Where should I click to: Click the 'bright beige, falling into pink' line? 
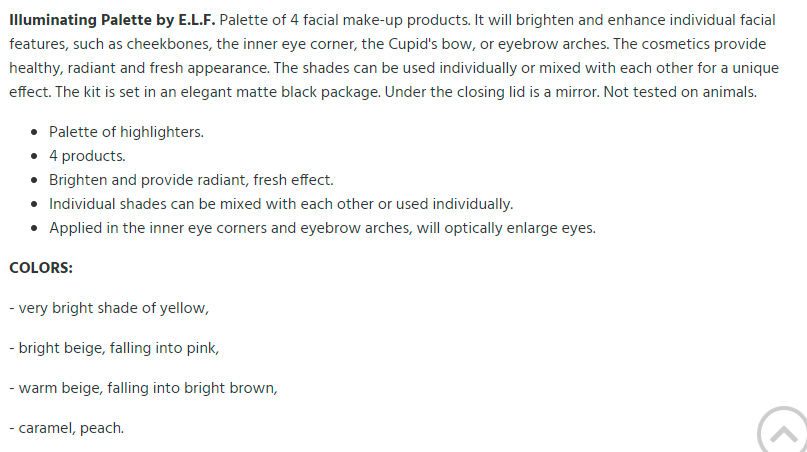(x=114, y=349)
